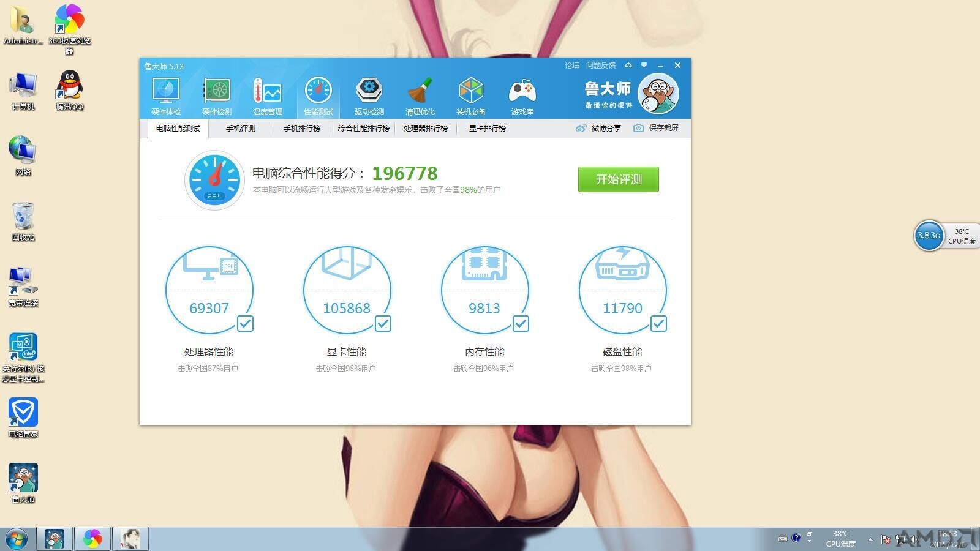Screen dimensions: 980x551
Task: Open Administrator folder on desktop
Action: [x=23, y=24]
